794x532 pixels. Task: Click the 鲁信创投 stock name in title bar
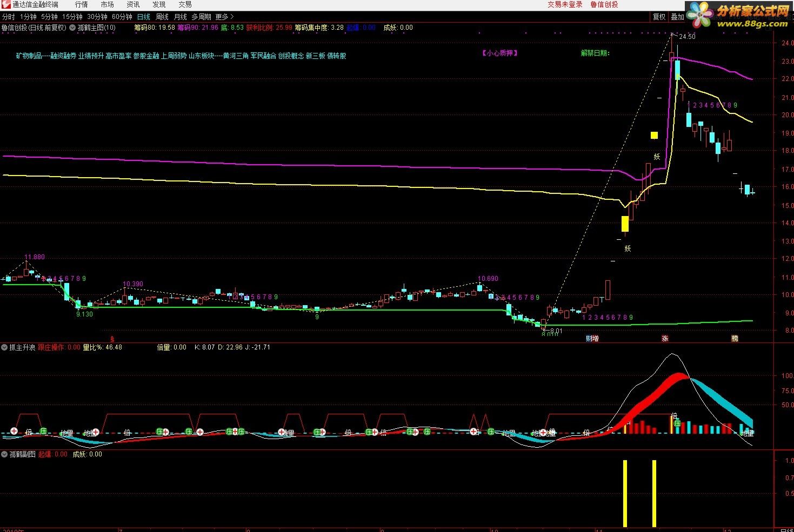coord(604,4)
